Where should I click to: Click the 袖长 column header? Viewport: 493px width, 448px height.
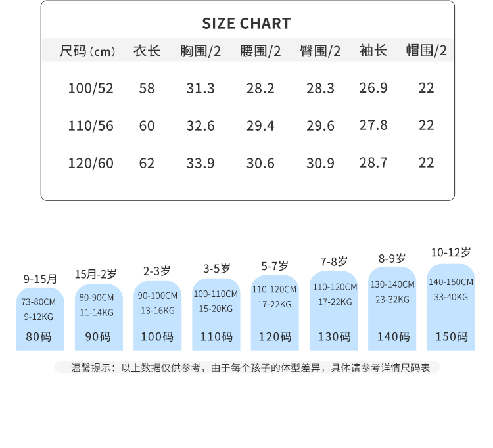point(373,51)
